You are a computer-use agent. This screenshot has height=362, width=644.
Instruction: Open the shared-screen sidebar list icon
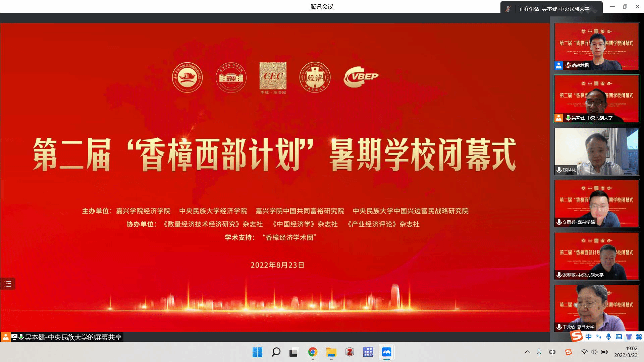[x=8, y=284]
